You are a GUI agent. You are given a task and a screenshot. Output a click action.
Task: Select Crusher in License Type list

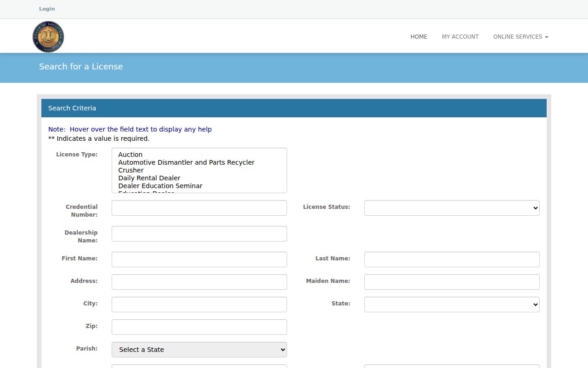coord(199,170)
